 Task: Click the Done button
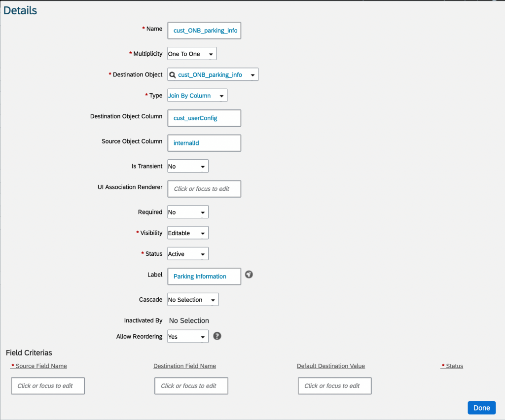tap(481, 408)
